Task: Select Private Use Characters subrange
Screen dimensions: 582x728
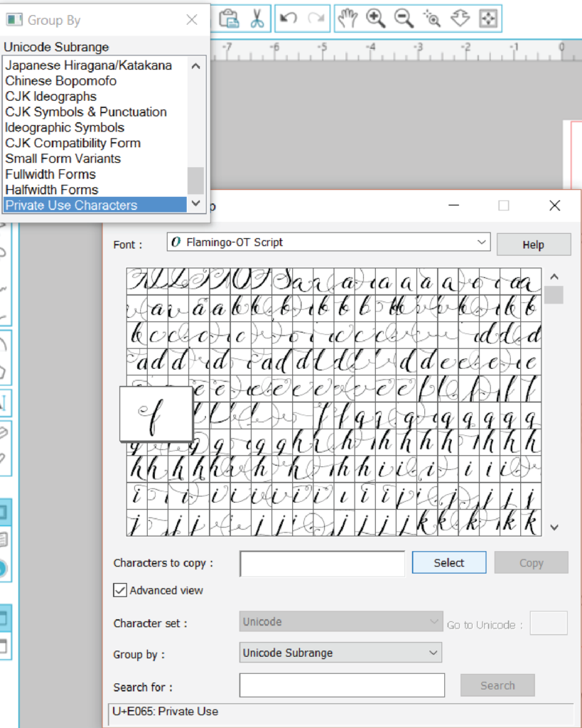Action: click(x=95, y=205)
